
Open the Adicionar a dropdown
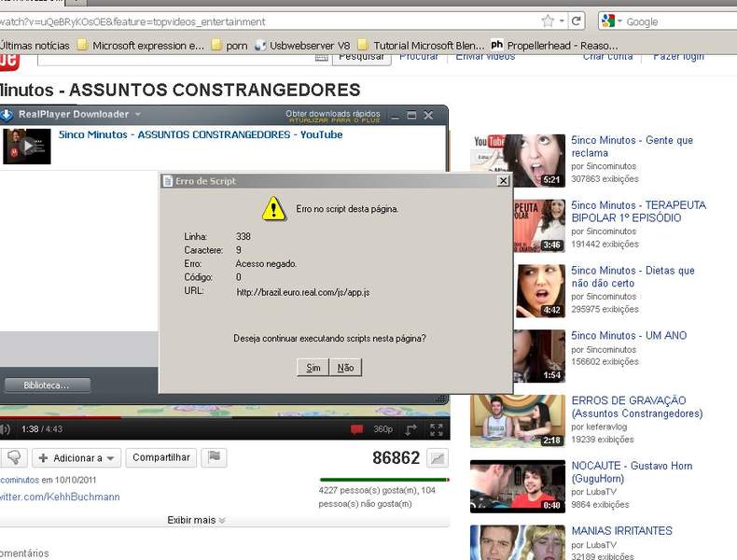[76, 458]
